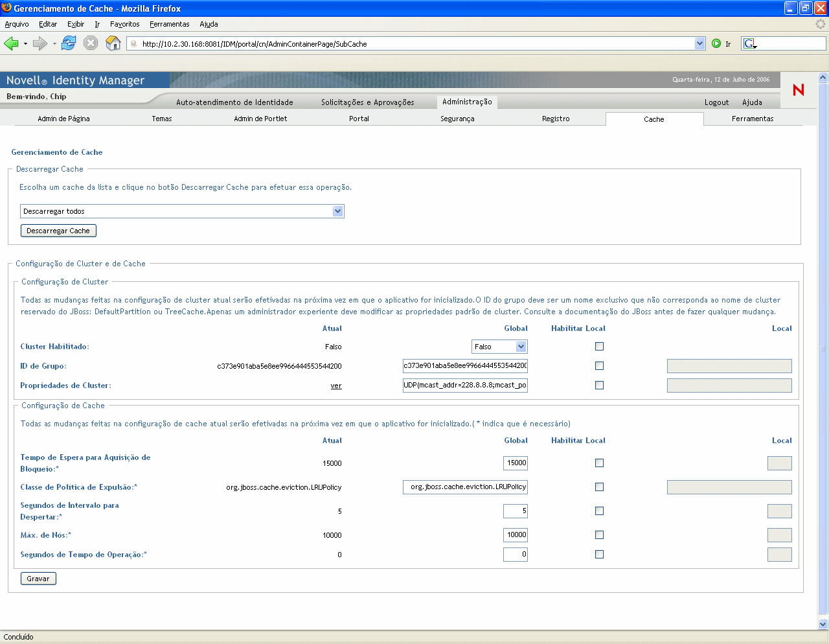Click the global Segundos de Intervalo field
Viewport: 829px width, 644px height.
pyautogui.click(x=516, y=511)
